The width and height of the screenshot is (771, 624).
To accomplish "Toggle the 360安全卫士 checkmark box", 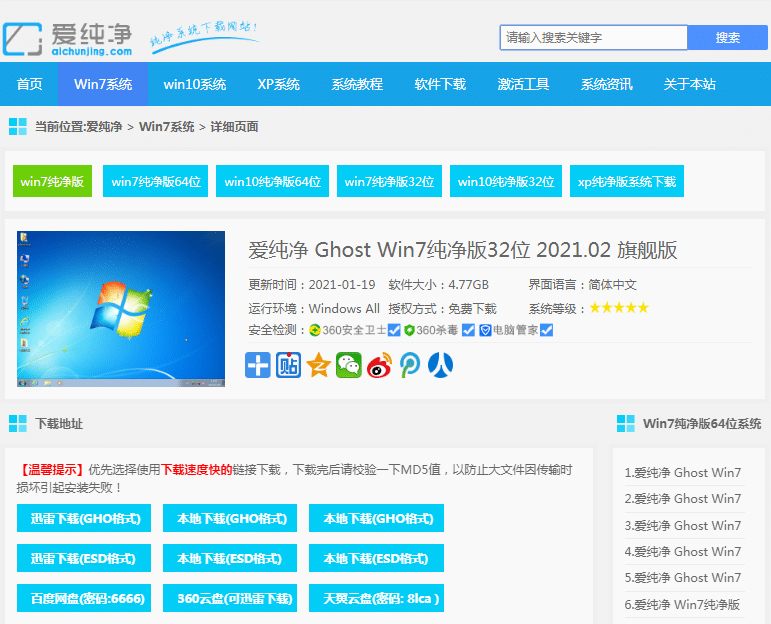I will pos(394,330).
